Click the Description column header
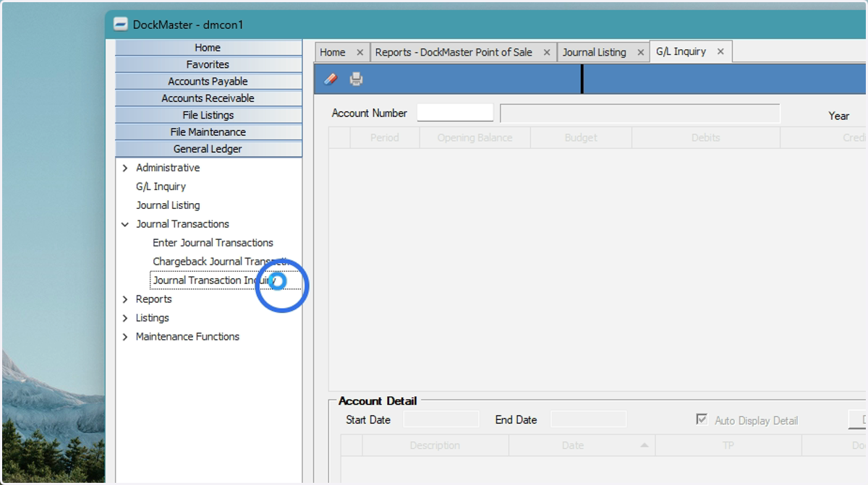The image size is (868, 485). [435, 445]
